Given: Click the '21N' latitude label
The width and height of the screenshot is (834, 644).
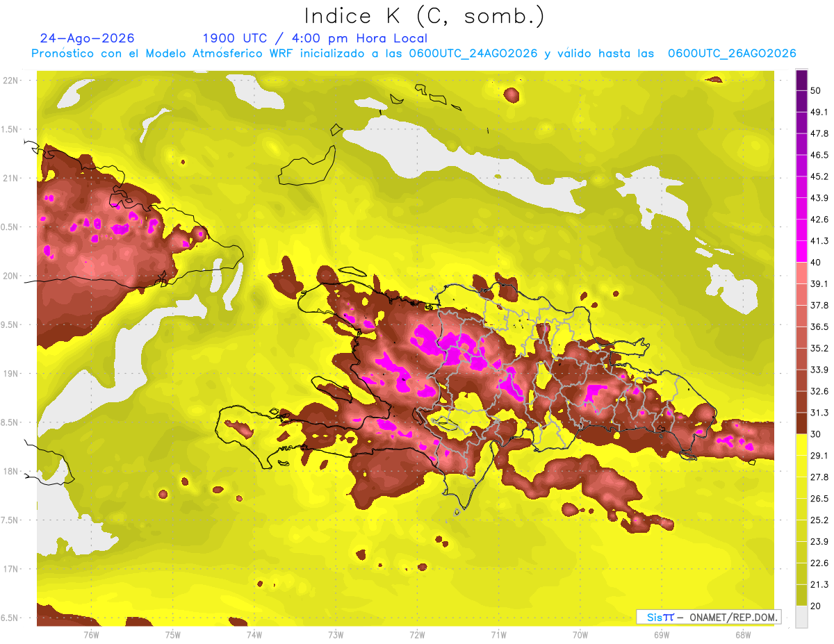Looking at the screenshot, I should click(10, 178).
